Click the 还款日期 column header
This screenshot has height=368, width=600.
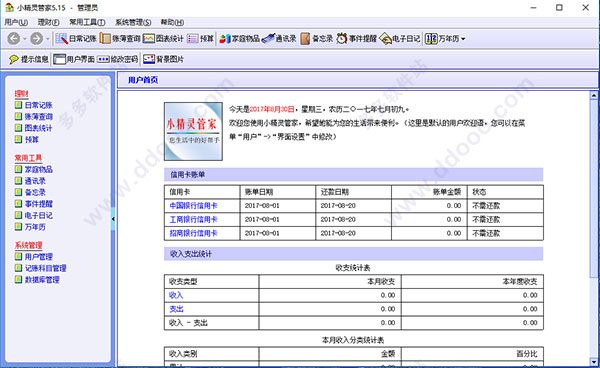click(334, 192)
